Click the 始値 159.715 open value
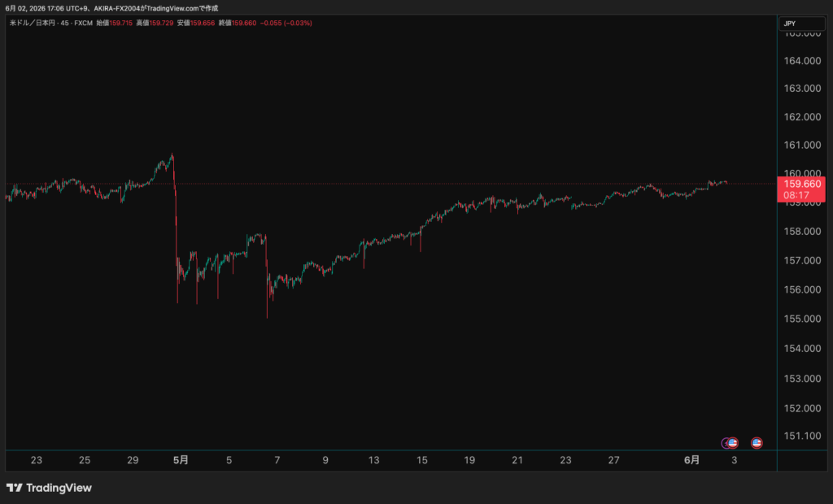The height and width of the screenshot is (504, 833). point(114,23)
